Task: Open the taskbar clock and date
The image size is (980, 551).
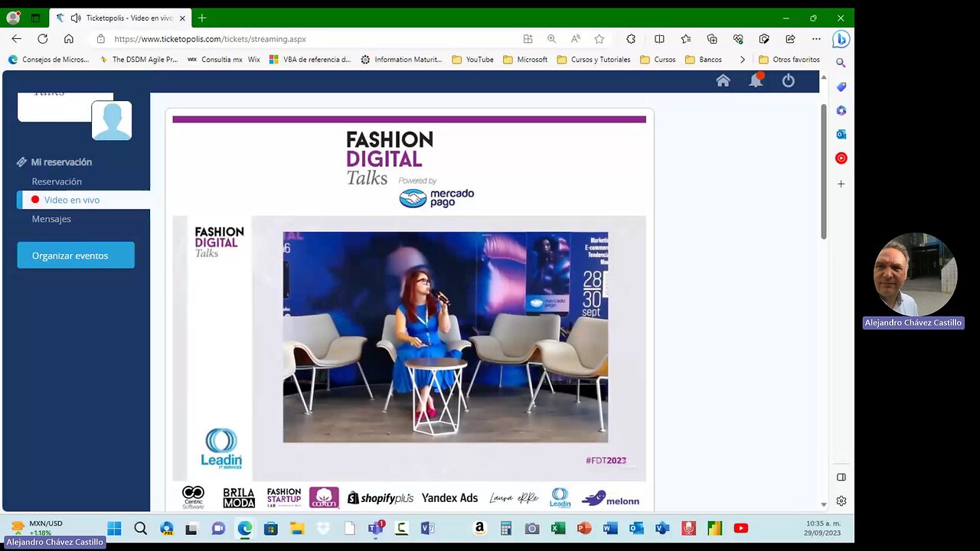Action: pyautogui.click(x=823, y=528)
